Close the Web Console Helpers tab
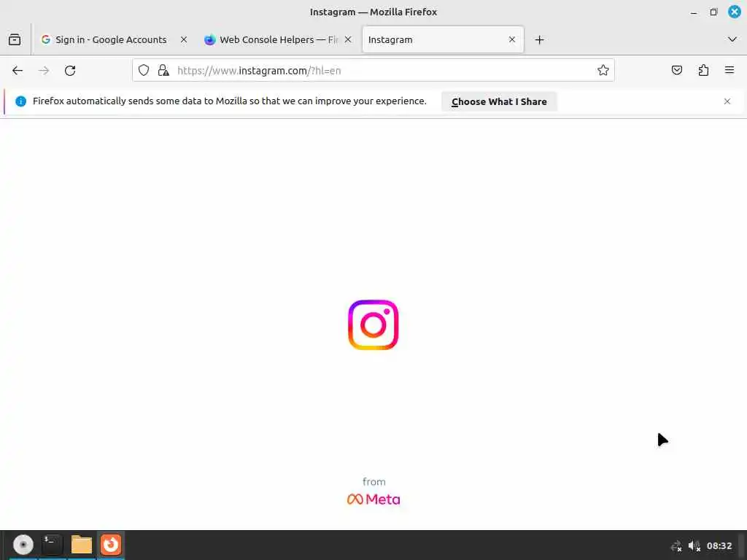This screenshot has height=560, width=747. [348, 39]
